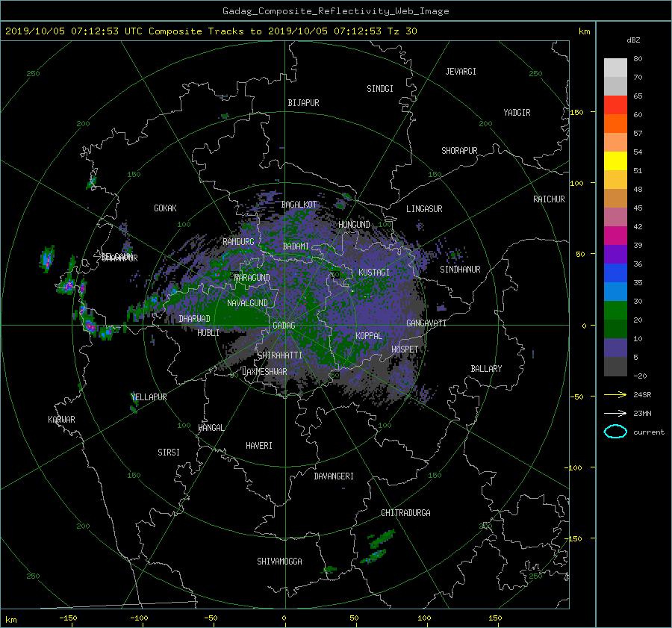This screenshot has width=672, height=628.
Task: Click the HAVERI city label
Action: (x=259, y=446)
